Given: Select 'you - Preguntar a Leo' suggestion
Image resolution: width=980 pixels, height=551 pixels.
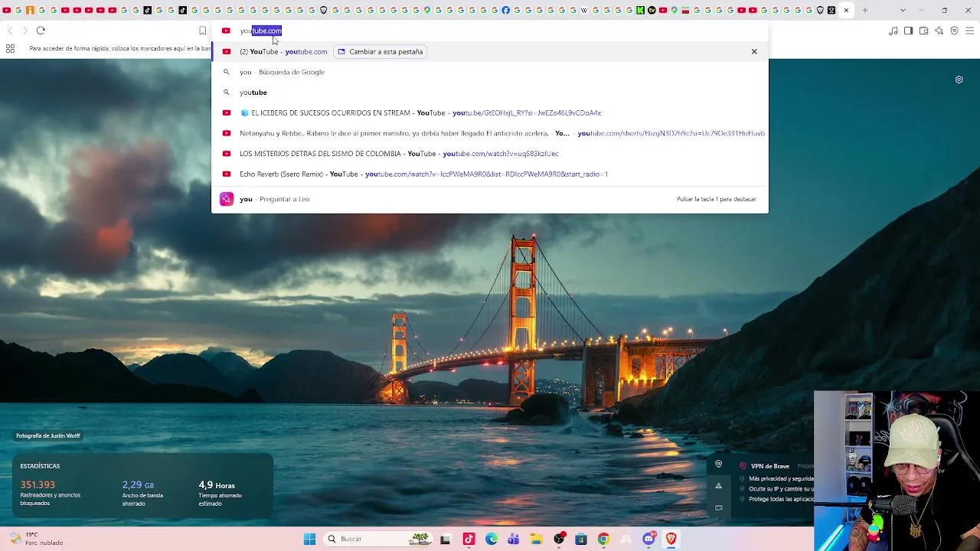Looking at the screenshot, I should tap(490, 199).
